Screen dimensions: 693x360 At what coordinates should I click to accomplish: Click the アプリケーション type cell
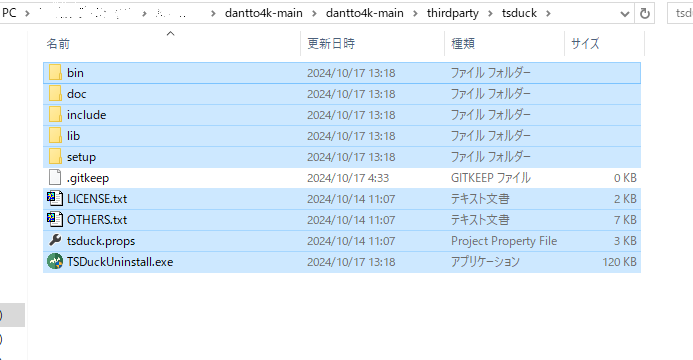(x=485, y=262)
